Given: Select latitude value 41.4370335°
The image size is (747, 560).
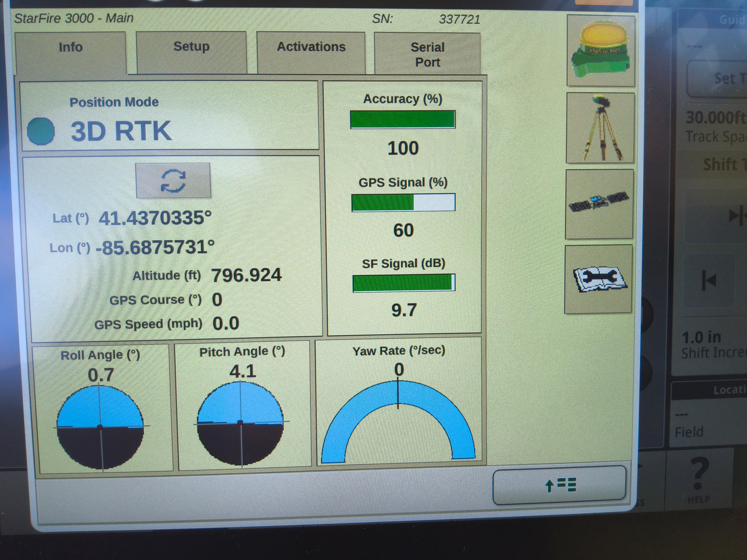Looking at the screenshot, I should pos(155,218).
